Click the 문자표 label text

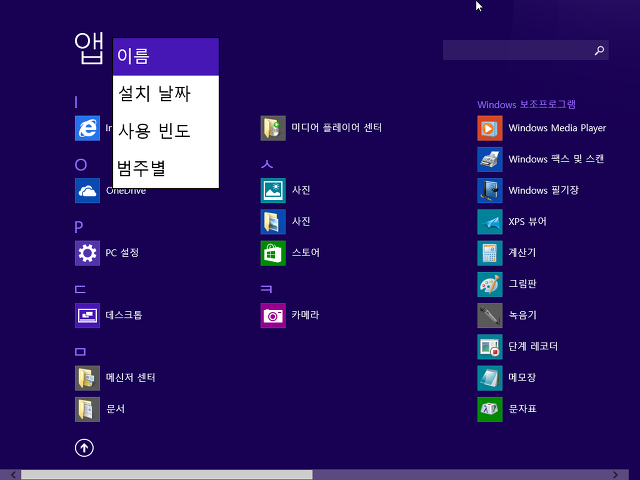pos(522,409)
